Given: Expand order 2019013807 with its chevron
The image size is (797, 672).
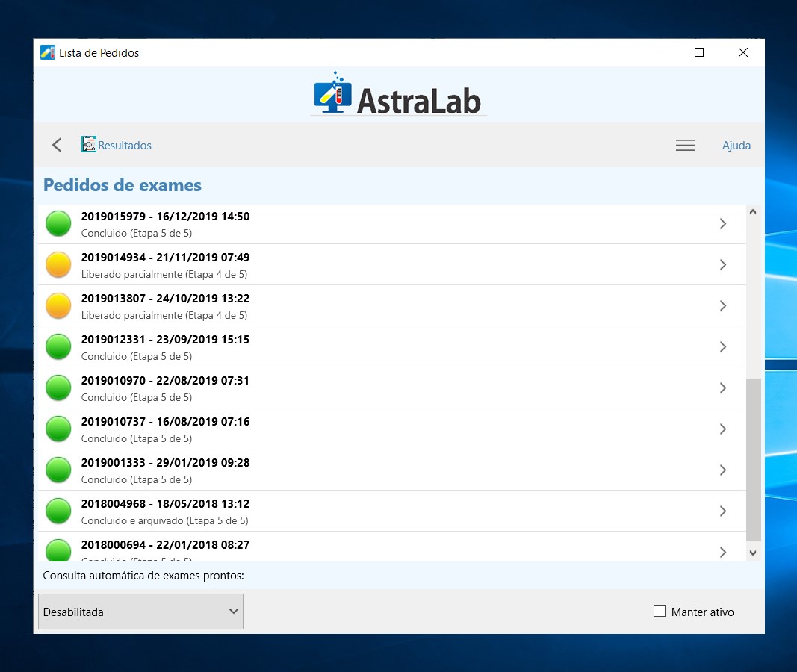Looking at the screenshot, I should pos(723,306).
